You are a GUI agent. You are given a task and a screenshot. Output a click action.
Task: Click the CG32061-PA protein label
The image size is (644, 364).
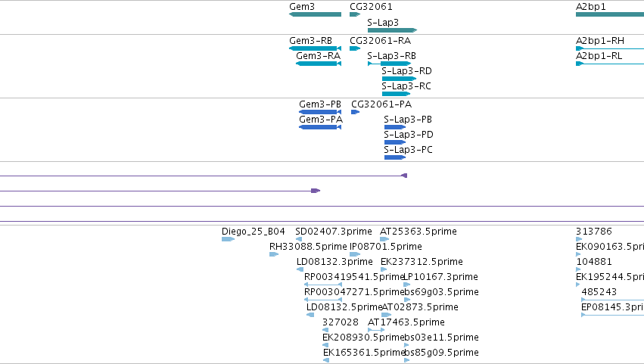pos(381,104)
